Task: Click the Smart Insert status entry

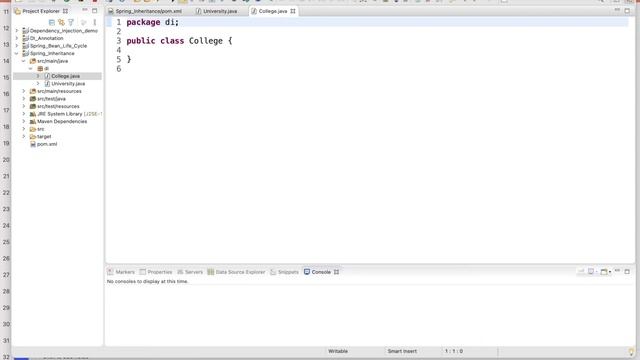Action: pos(402,351)
